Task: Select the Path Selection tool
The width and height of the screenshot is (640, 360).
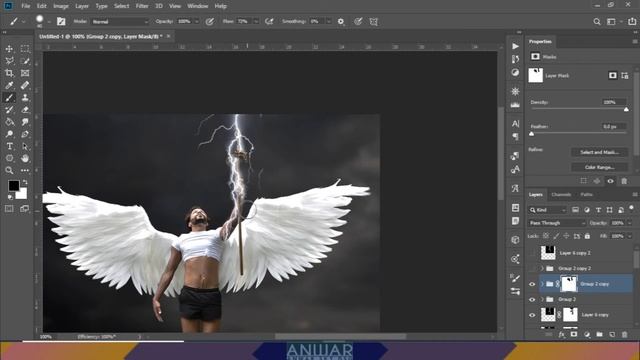Action: (25, 146)
